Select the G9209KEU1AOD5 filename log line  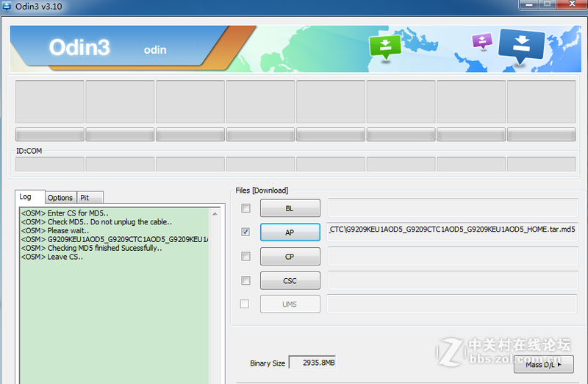tap(115, 240)
